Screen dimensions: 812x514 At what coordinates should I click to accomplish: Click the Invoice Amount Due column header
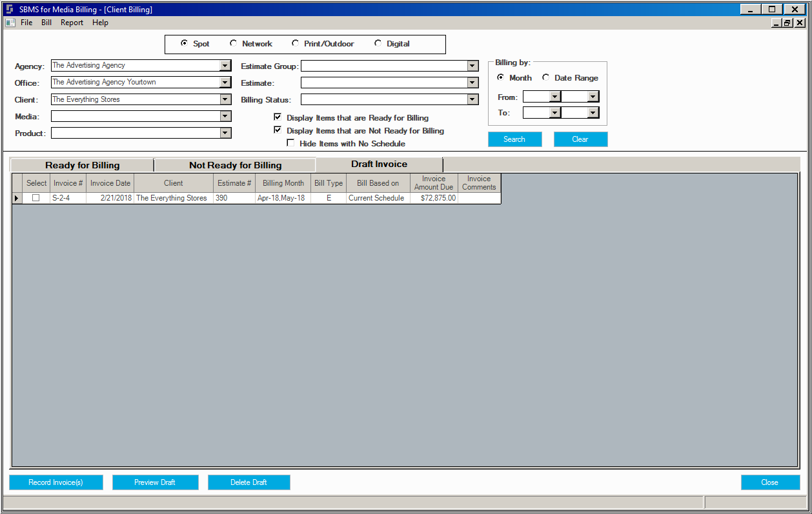(x=434, y=183)
